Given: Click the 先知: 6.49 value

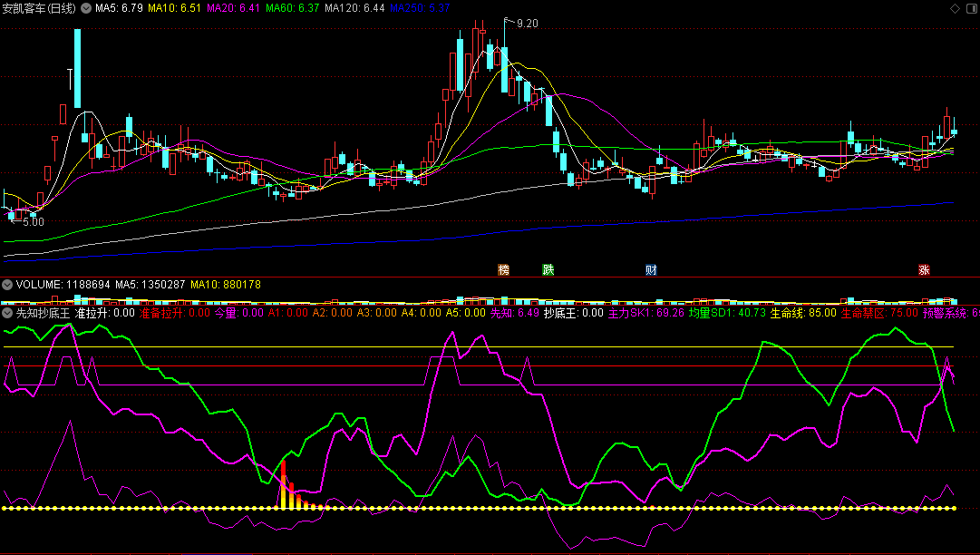Looking at the screenshot, I should coord(514,313).
